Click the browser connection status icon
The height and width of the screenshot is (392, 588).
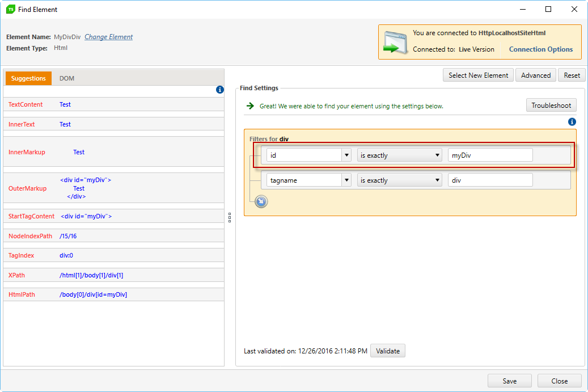(395, 43)
